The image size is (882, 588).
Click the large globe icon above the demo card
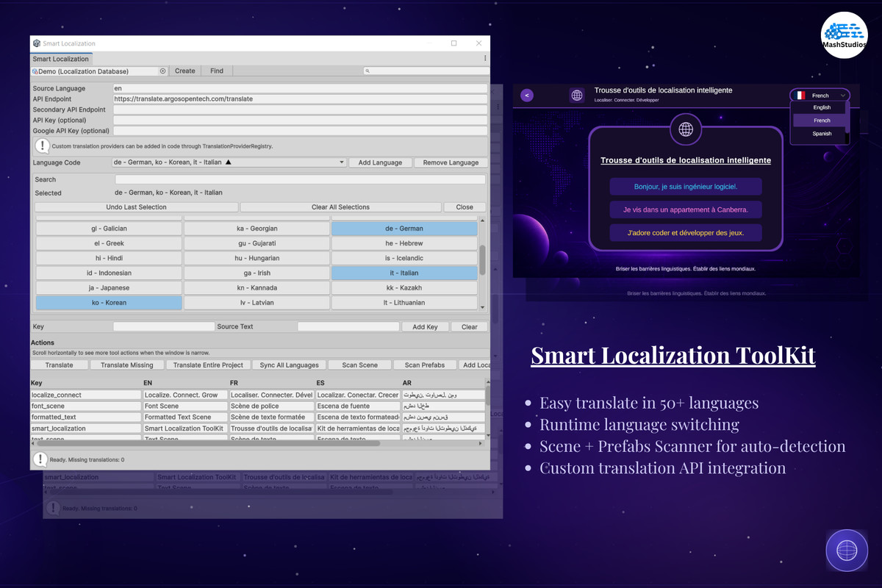[x=686, y=129]
